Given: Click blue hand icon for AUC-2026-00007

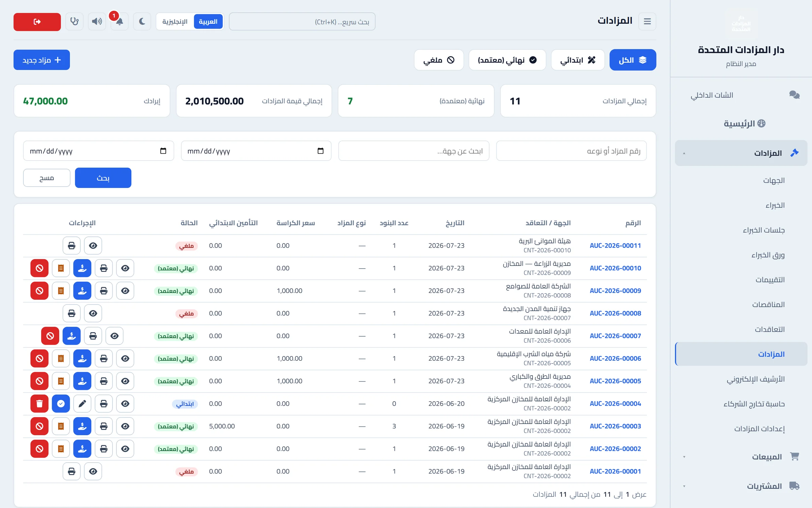Looking at the screenshot, I should (x=71, y=336).
